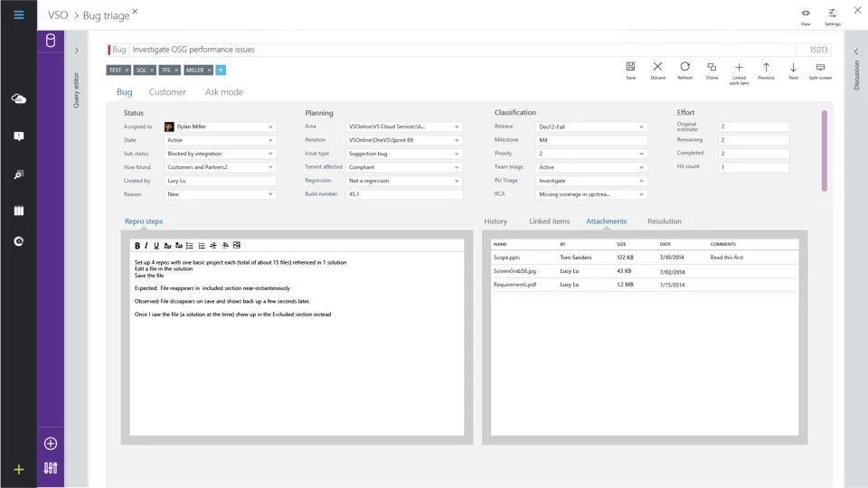Switch to the Customer tab
The image size is (868, 488).
(167, 92)
